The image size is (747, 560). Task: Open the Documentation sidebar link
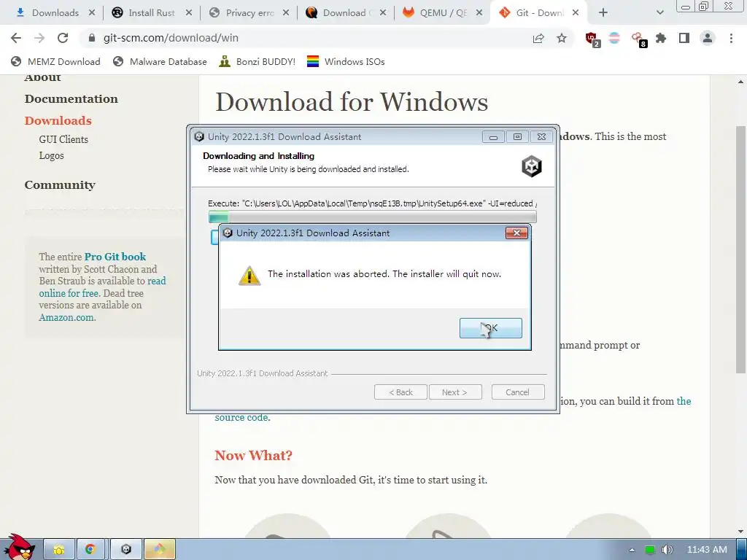coord(71,98)
